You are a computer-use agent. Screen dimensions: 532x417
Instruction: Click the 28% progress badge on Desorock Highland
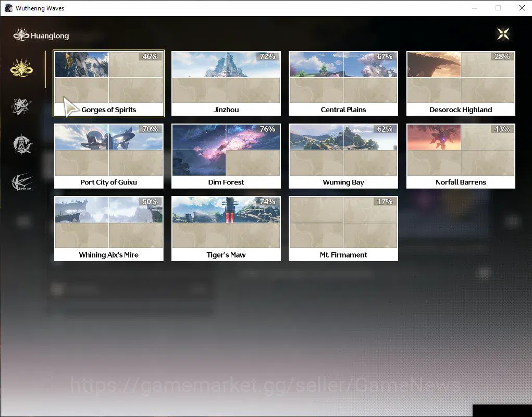pyautogui.click(x=502, y=57)
